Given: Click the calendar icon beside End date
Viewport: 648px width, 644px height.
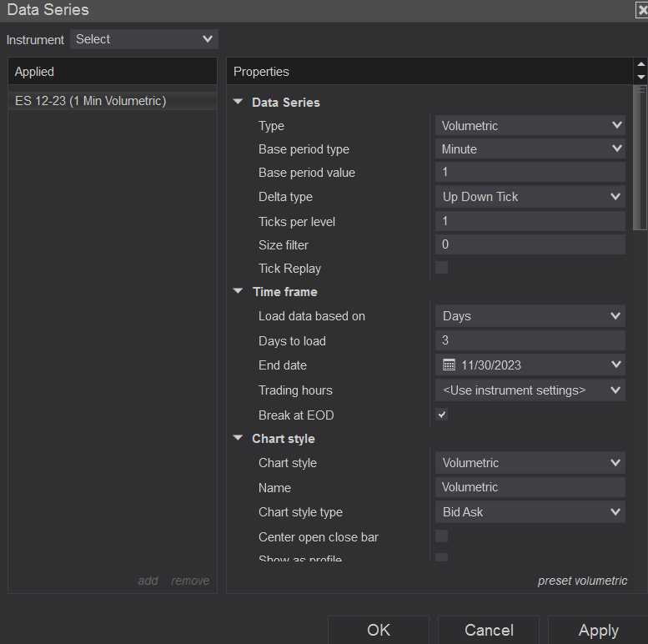Looking at the screenshot, I should coord(449,365).
